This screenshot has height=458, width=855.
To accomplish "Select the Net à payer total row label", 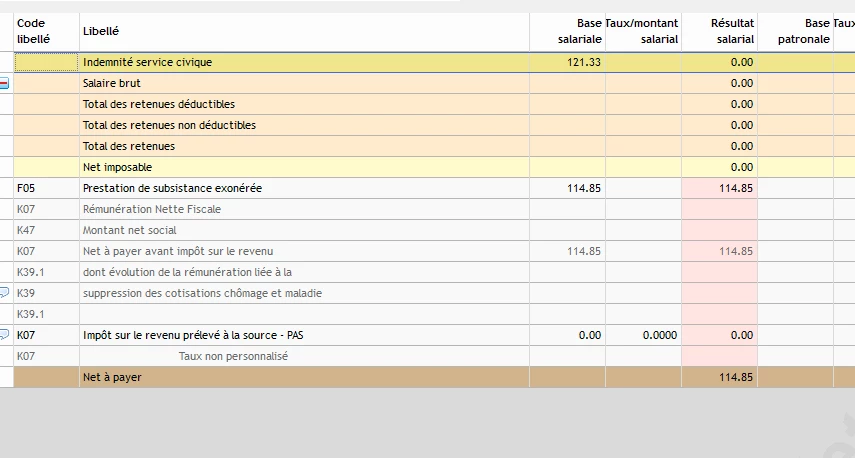I will click(x=112, y=377).
